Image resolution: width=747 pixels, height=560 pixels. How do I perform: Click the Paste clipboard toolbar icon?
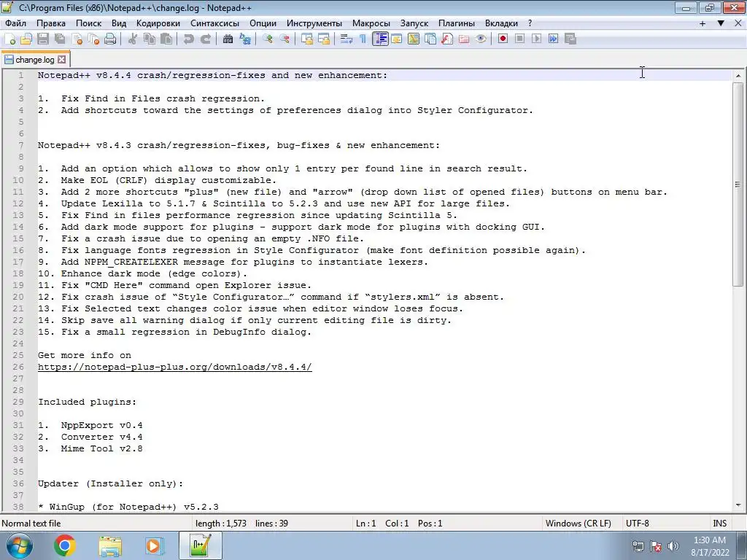[x=166, y=39]
